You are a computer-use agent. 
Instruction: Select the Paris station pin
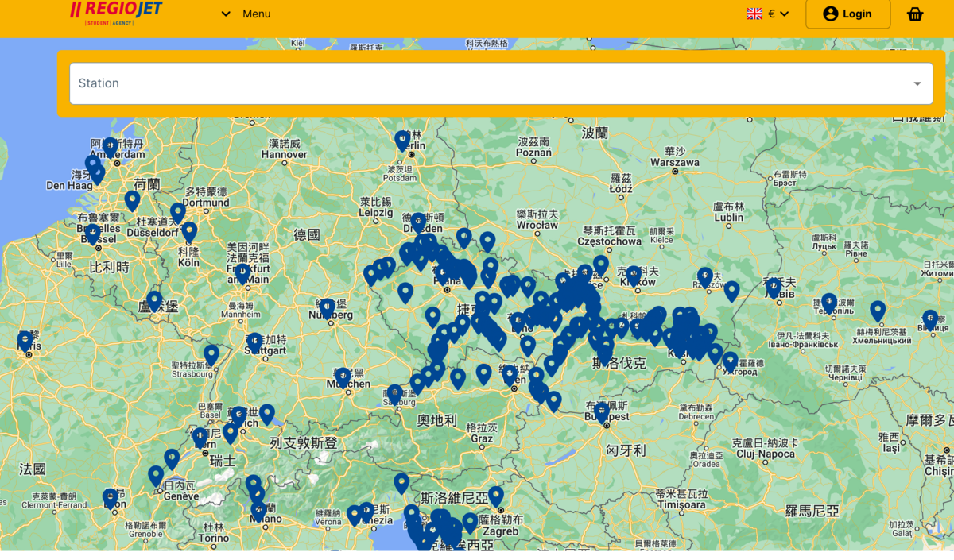click(25, 342)
